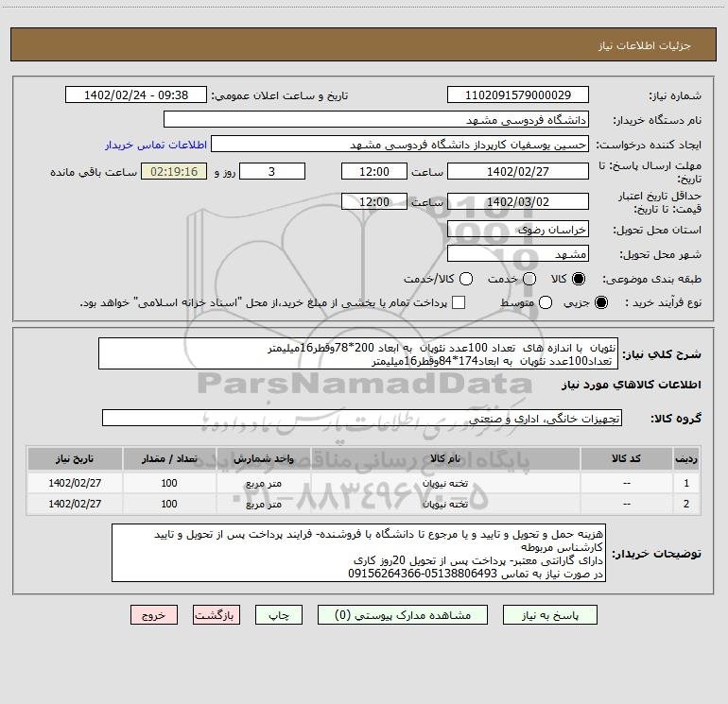The image size is (728, 704).
Task: Click متر مربع unit in row 1
Action: point(263,483)
